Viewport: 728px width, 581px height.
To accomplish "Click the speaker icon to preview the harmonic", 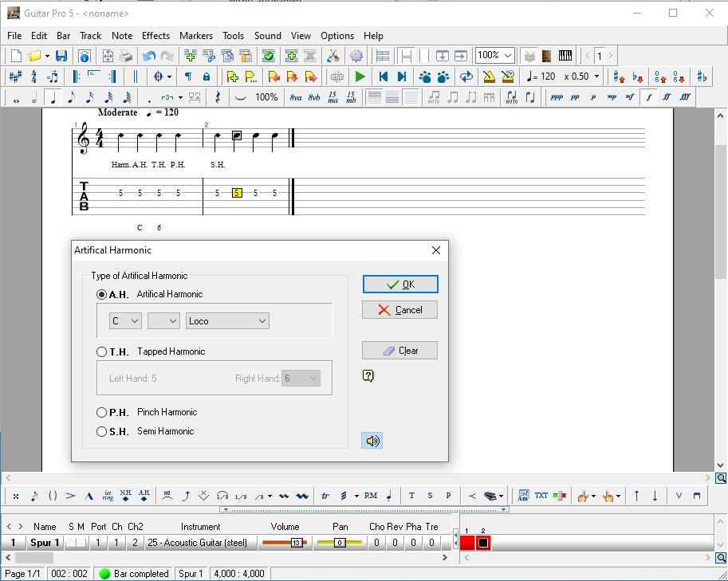I will 372,440.
